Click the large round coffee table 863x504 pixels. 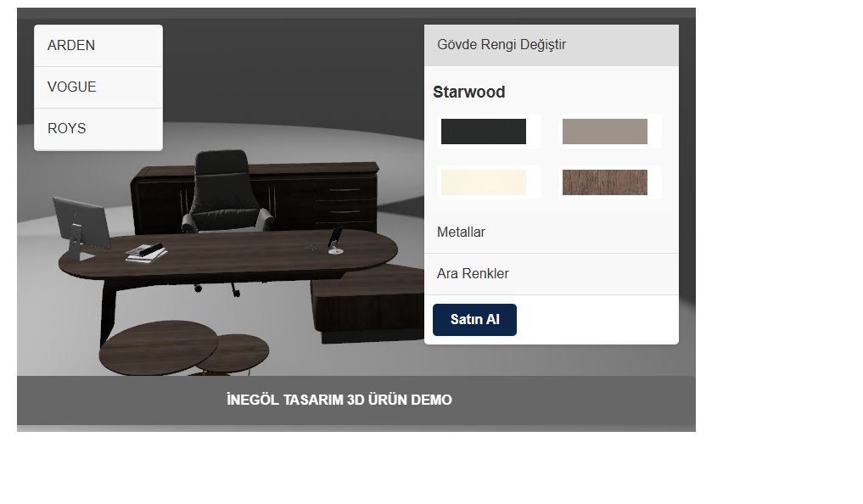pyautogui.click(x=159, y=347)
